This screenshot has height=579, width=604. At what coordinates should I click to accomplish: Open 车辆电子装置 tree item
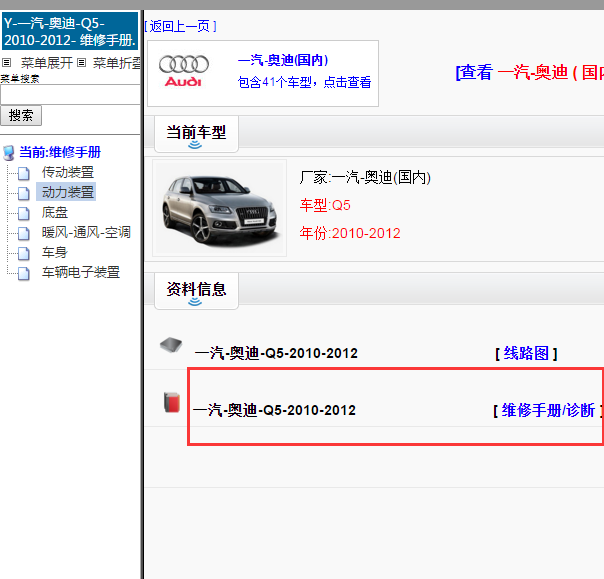pos(81,272)
